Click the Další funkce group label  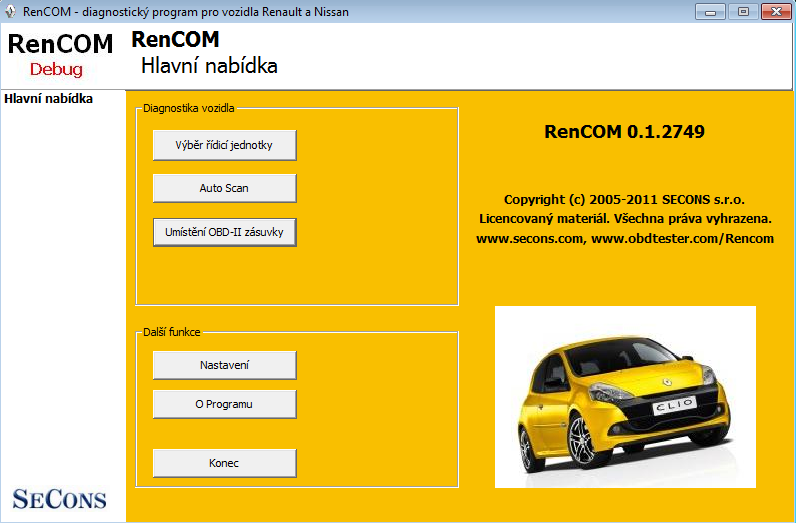pyautogui.click(x=172, y=332)
